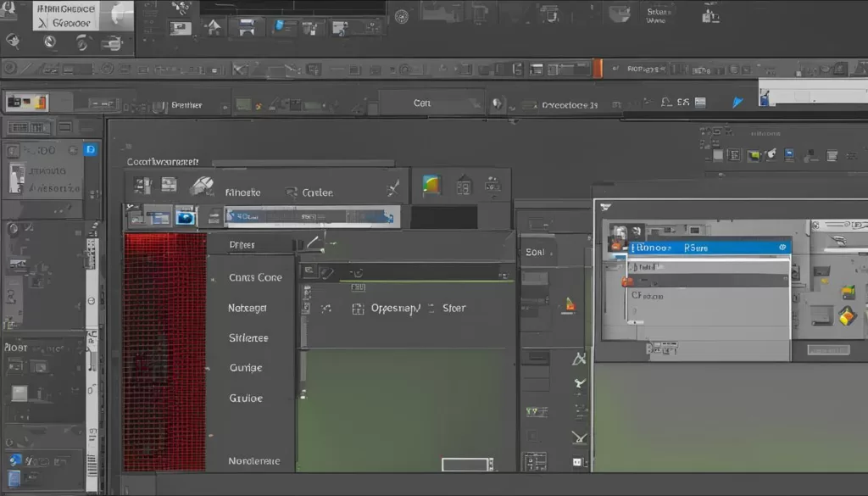
Task: Click the mouse-shaped icon left of Minocke
Action: pyautogui.click(x=202, y=187)
